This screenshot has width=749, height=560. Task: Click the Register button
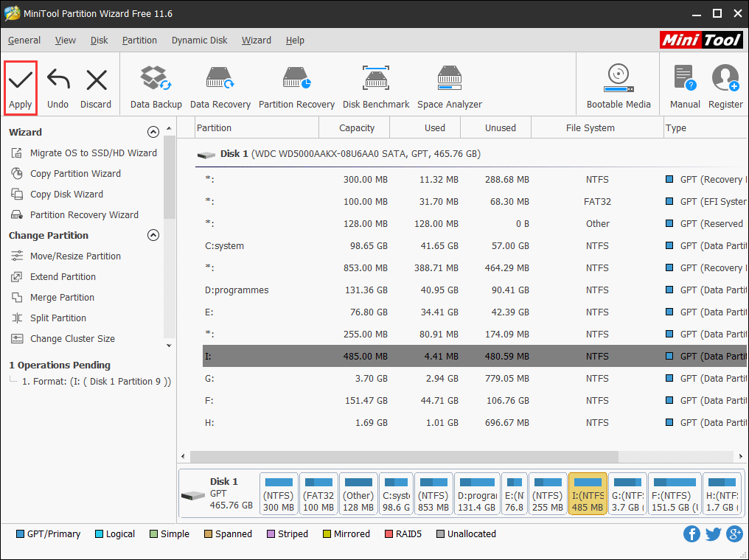click(725, 85)
